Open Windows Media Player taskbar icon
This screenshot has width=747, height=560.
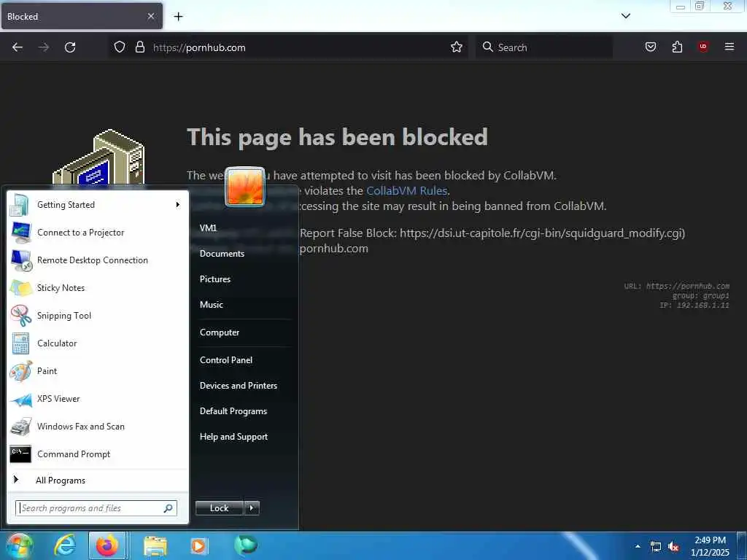click(198, 546)
